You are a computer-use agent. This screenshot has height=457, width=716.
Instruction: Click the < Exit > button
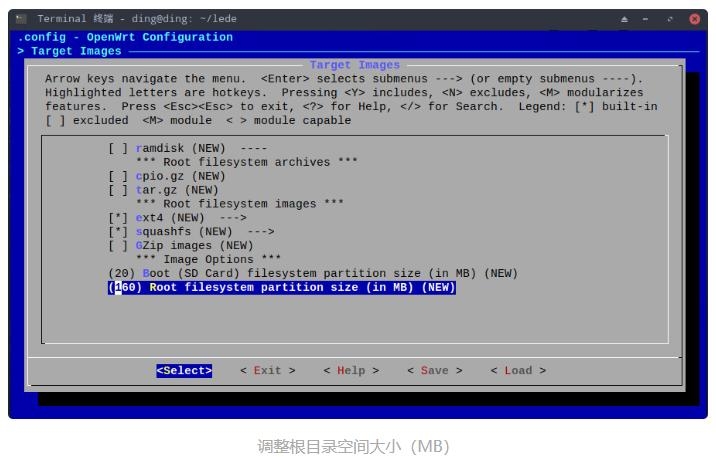(x=268, y=370)
